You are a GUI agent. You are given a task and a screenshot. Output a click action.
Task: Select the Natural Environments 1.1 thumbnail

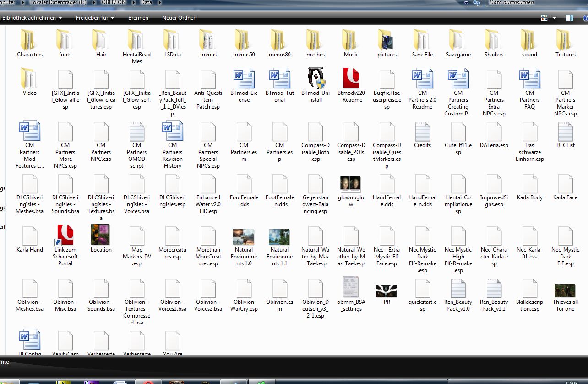[x=279, y=237]
